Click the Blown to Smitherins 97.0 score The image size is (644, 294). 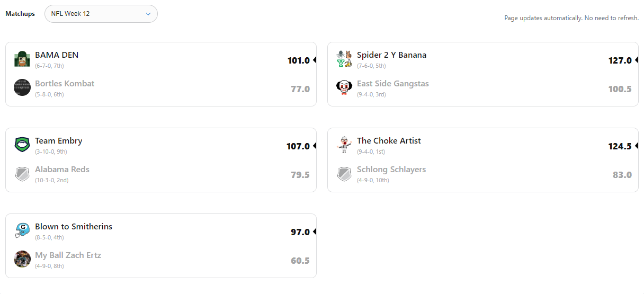[x=300, y=232]
